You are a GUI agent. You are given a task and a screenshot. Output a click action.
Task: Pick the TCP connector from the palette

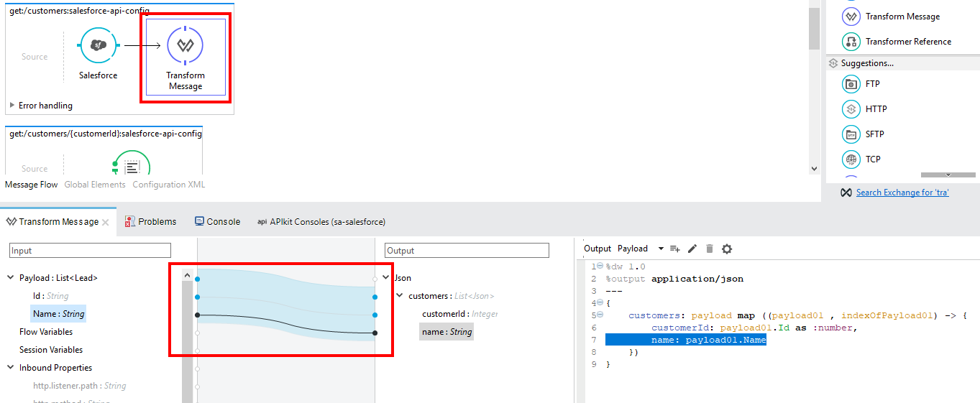(851, 159)
